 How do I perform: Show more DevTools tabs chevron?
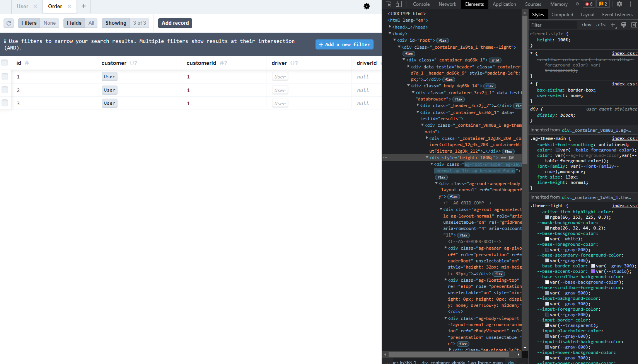577,4
